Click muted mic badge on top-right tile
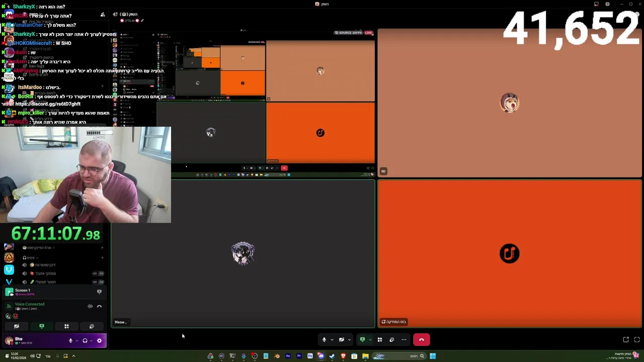The image size is (644, 362). pos(383,171)
